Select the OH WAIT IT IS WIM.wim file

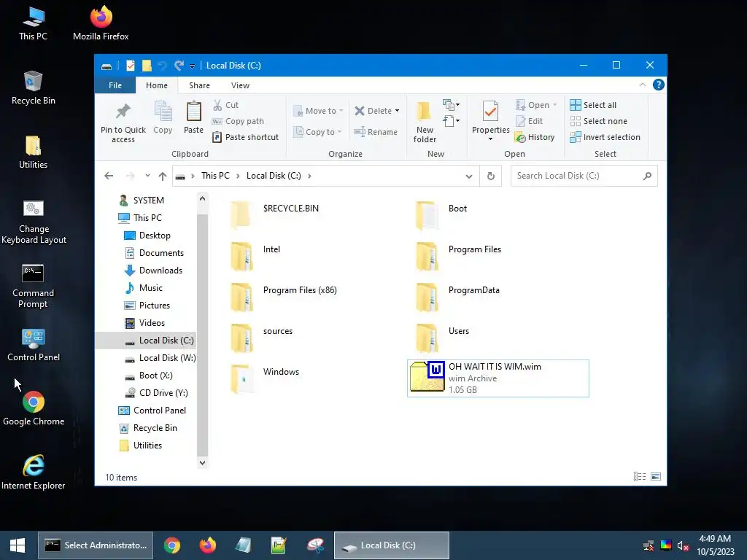coord(498,378)
